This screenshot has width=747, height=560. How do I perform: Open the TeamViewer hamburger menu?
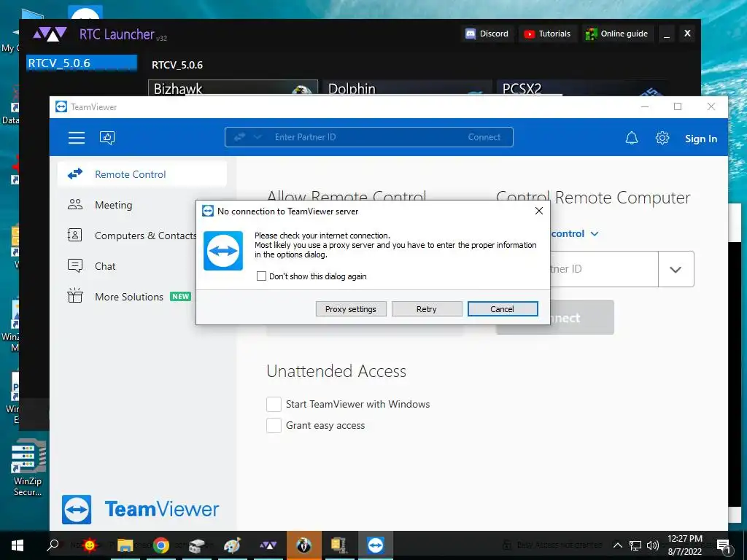(x=76, y=138)
